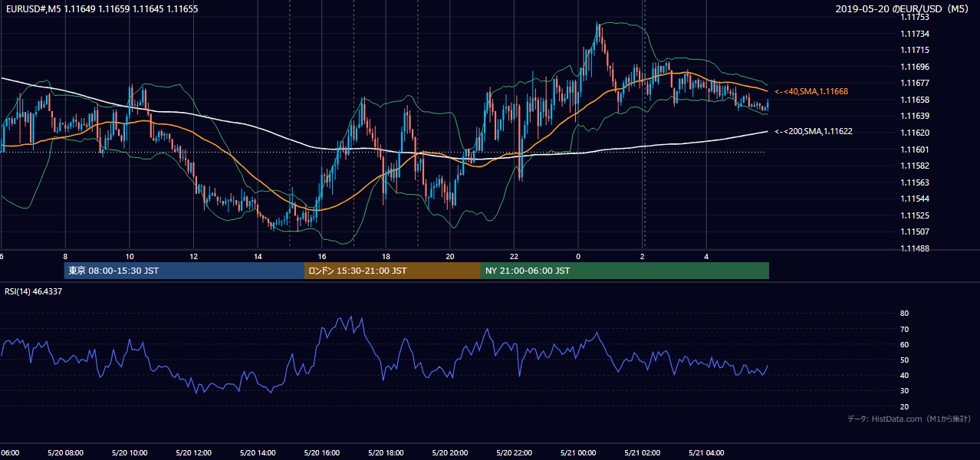Click price axis label 1.11734
This screenshot has height=460, width=980.
click(914, 34)
